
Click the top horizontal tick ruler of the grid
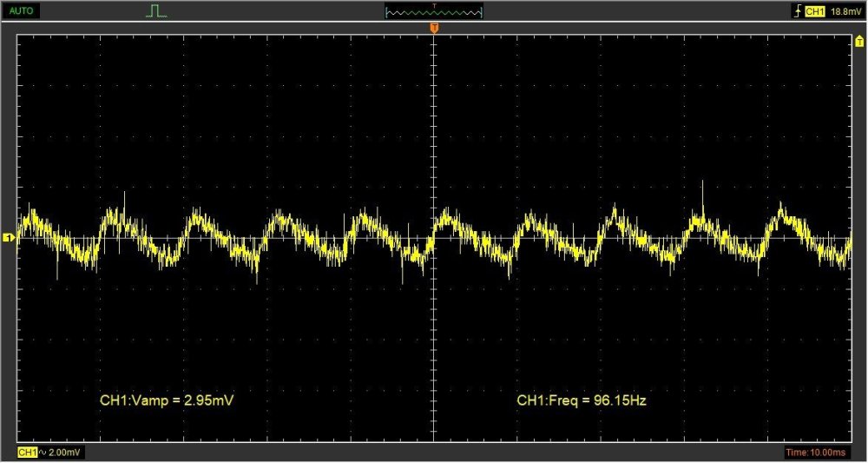[434, 36]
